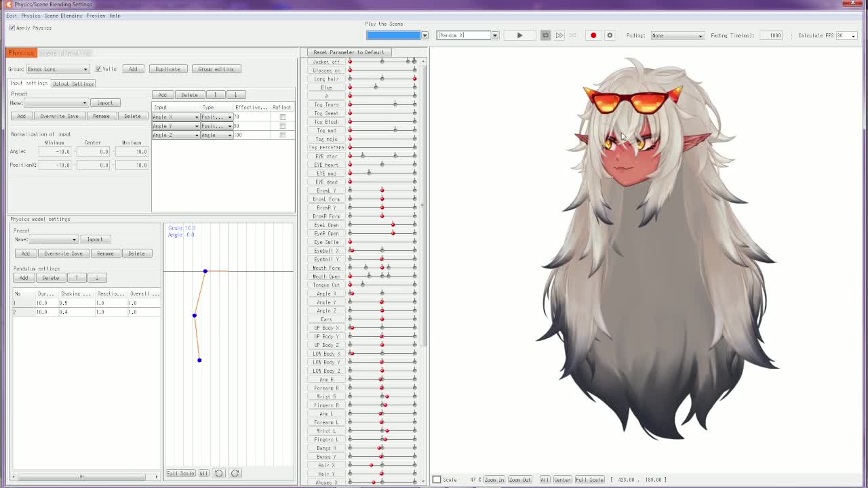Select pendulum row number 2
Viewport: 868px width, 488px height.
click(87, 312)
